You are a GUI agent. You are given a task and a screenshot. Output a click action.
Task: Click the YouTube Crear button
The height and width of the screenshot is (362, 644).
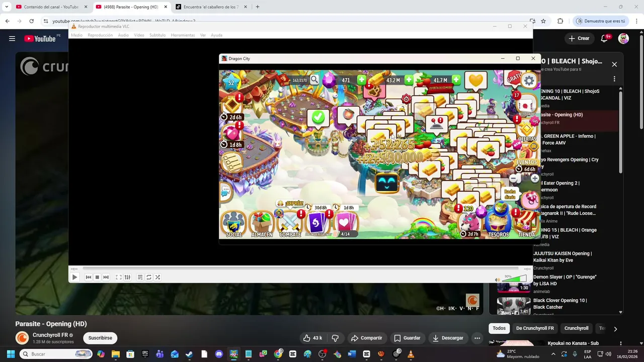pyautogui.click(x=579, y=38)
